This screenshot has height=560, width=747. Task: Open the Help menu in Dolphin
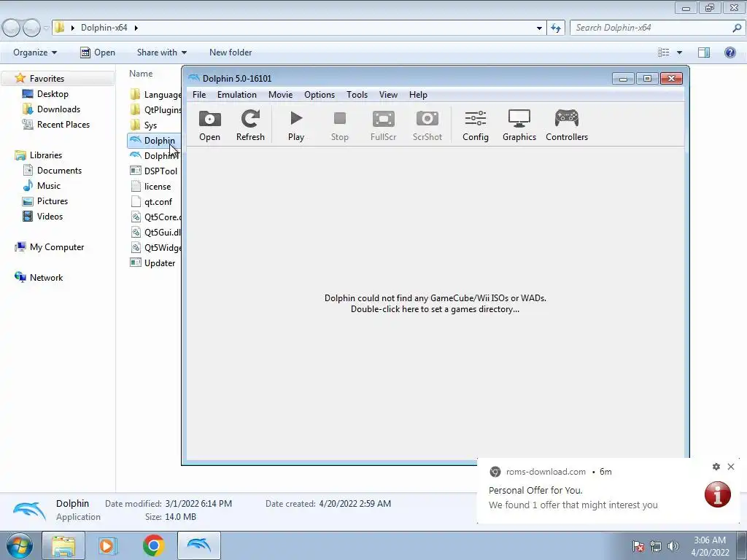tap(418, 95)
